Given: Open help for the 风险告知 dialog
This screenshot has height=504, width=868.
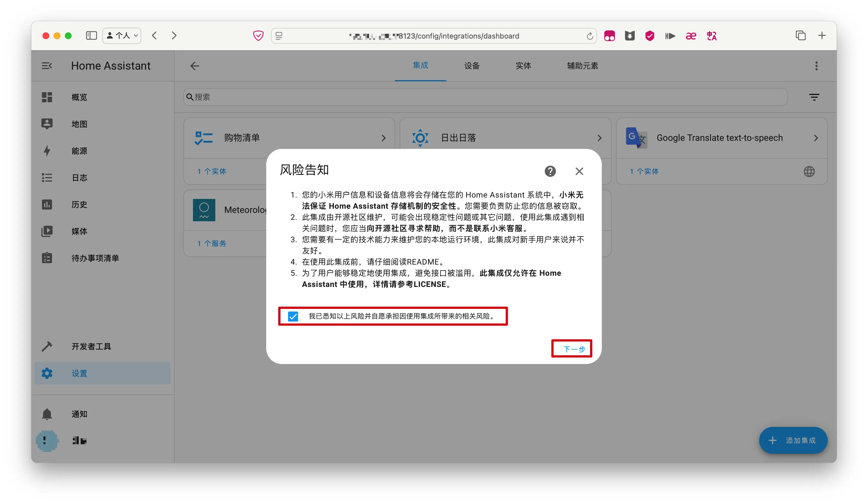Looking at the screenshot, I should point(550,171).
